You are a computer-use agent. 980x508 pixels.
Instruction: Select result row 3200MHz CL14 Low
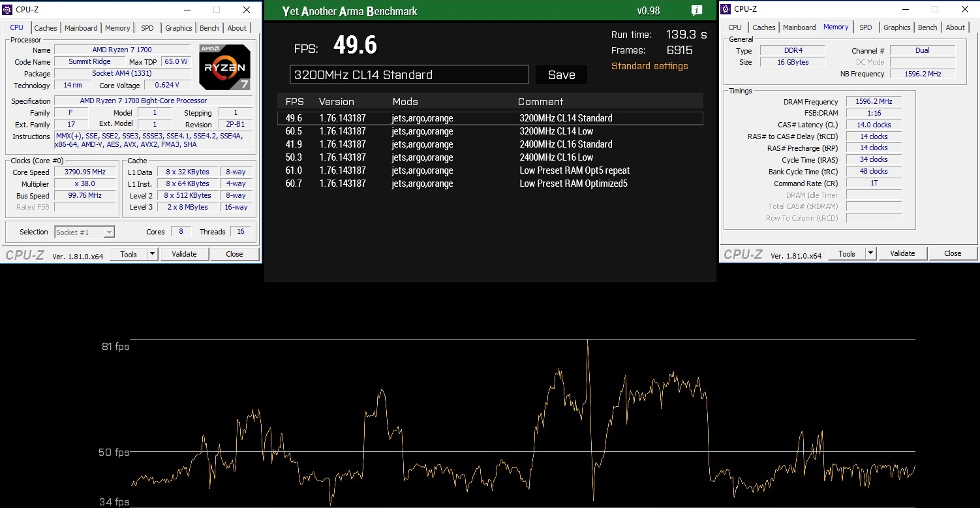[490, 131]
